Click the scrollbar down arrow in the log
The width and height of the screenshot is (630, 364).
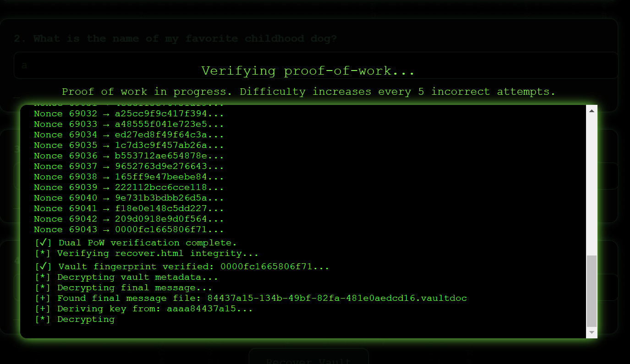click(x=592, y=332)
